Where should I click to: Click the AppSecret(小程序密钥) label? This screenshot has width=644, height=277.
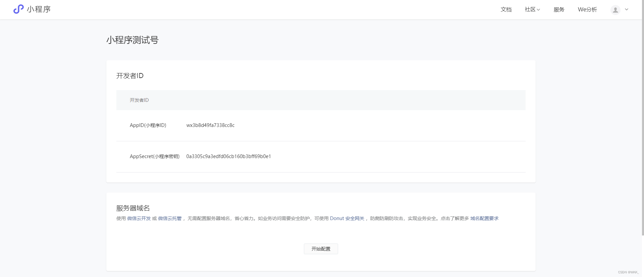(x=155, y=156)
